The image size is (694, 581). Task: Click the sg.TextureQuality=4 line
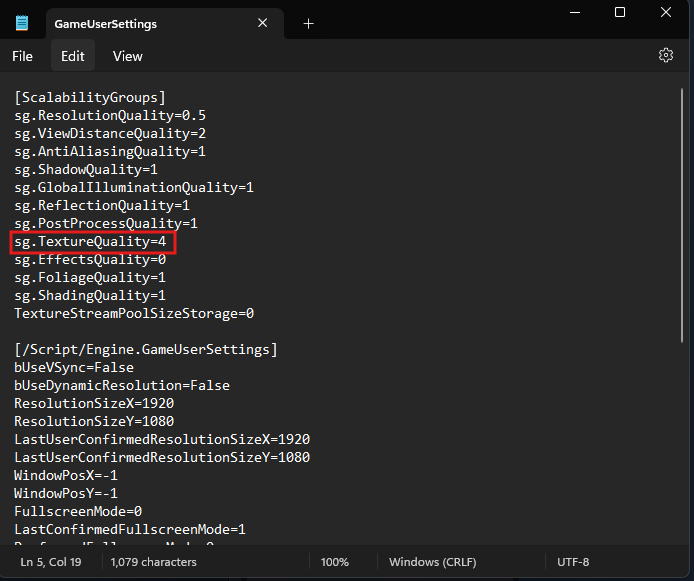tap(90, 242)
